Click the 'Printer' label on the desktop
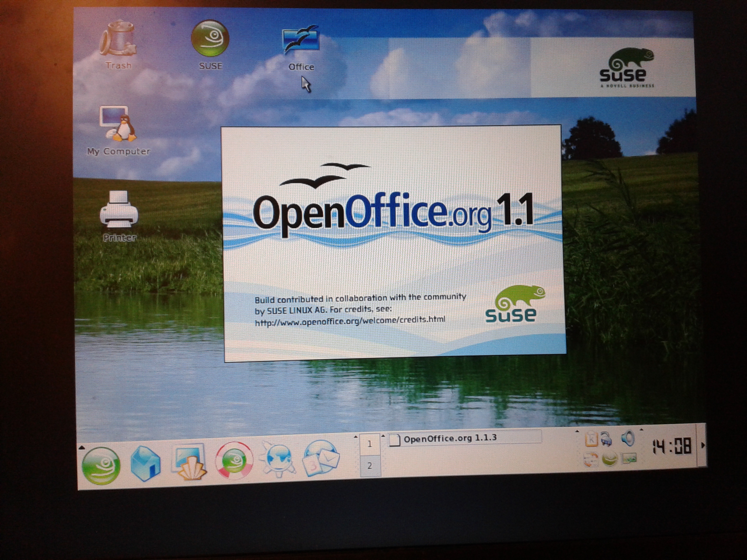The image size is (747, 560). click(120, 238)
